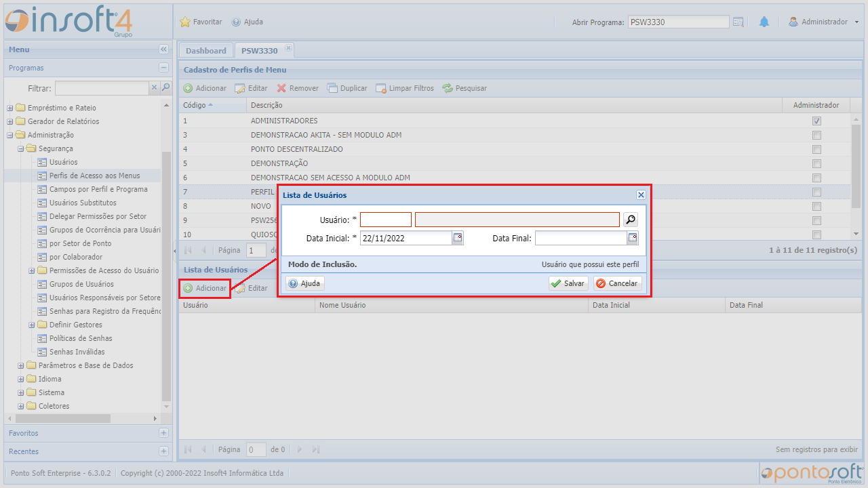Click the Favoritar star icon
Screen dimensions: 868x488
pos(185,22)
